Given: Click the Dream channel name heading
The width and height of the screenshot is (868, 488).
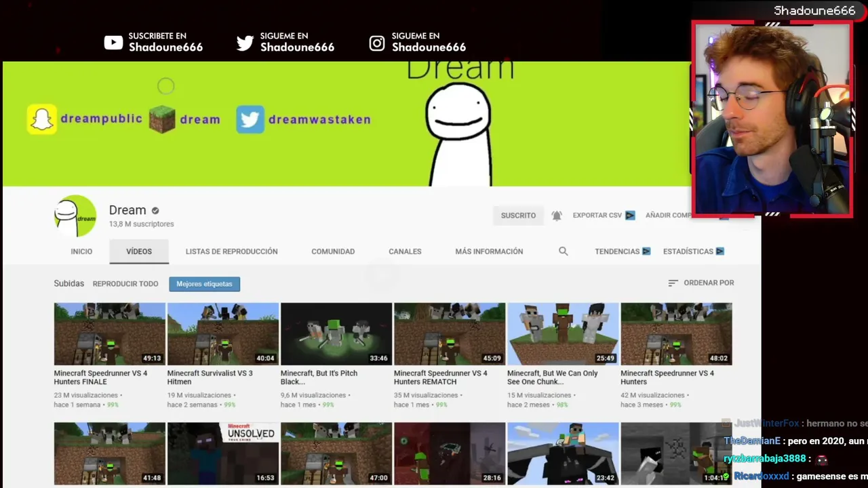Looking at the screenshot, I should (127, 210).
